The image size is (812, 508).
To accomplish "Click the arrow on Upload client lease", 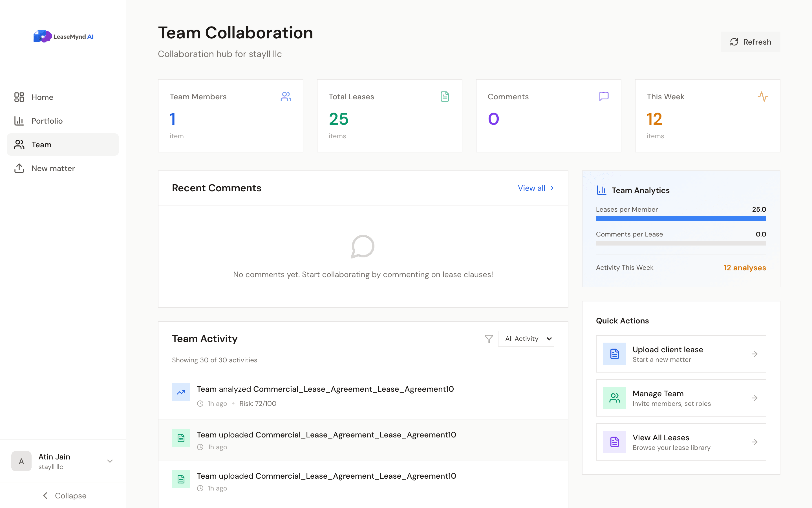I will (x=754, y=354).
